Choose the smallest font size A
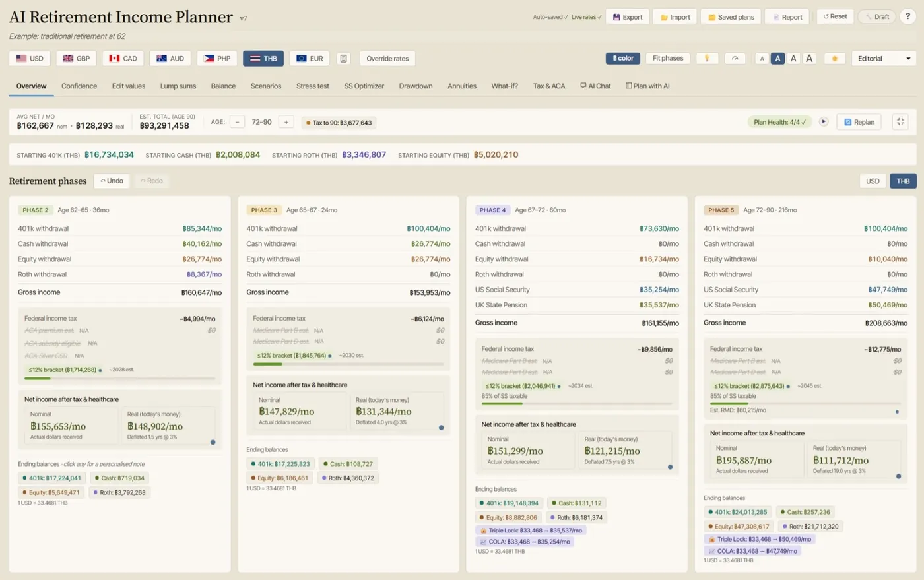The height and width of the screenshot is (580, 924). coord(762,59)
